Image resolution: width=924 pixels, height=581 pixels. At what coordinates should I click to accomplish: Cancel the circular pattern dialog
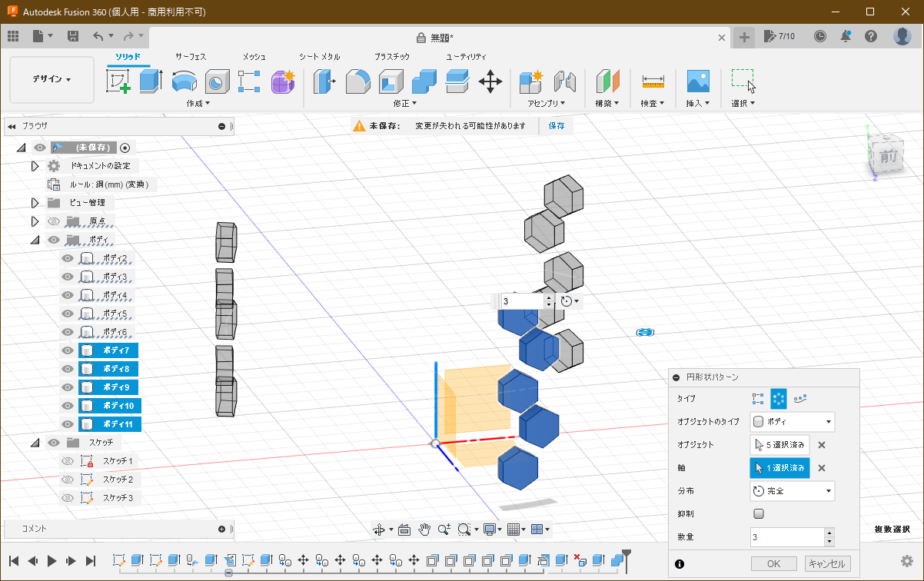(828, 563)
